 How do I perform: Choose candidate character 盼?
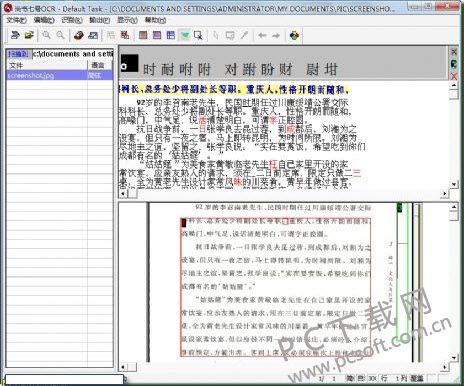pyautogui.click(x=268, y=70)
